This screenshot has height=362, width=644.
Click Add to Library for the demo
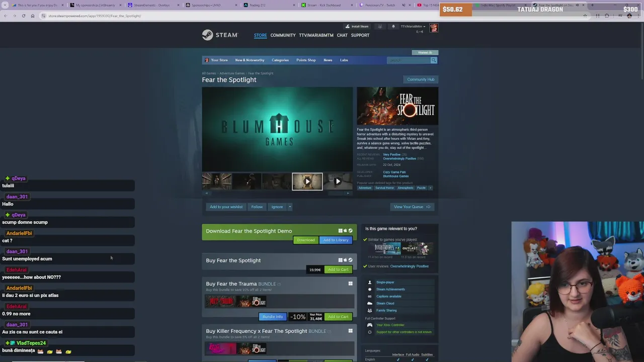[336, 240]
